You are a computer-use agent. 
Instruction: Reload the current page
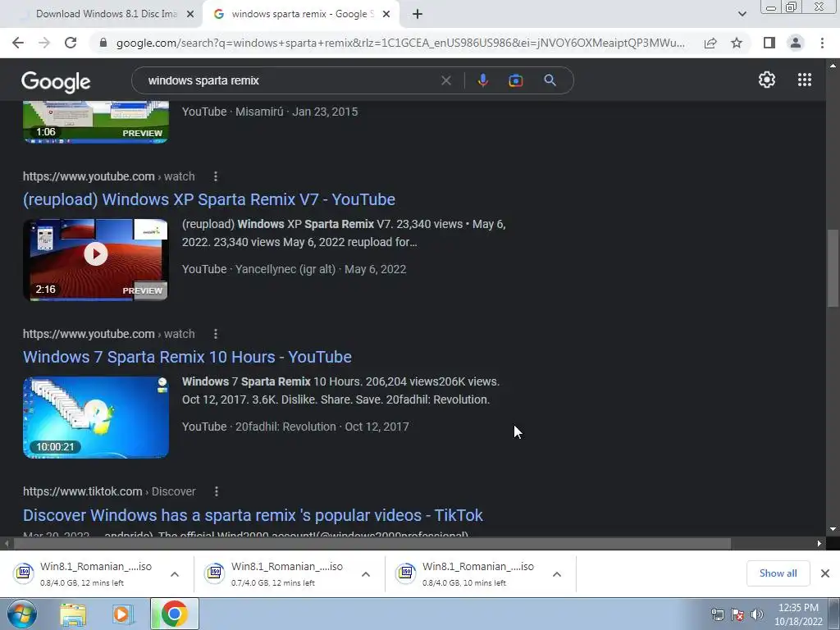71,43
